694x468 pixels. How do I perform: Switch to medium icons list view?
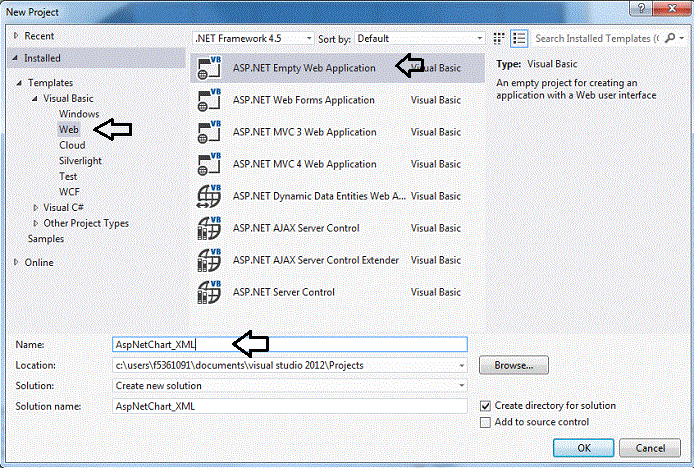[x=519, y=39]
